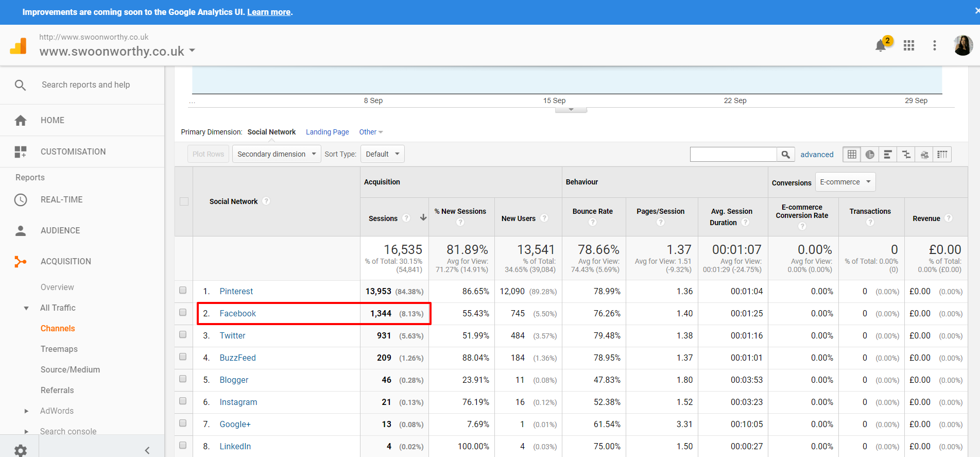The width and height of the screenshot is (980, 457).
Task: Select Landing Page primary dimension
Action: pyautogui.click(x=327, y=132)
